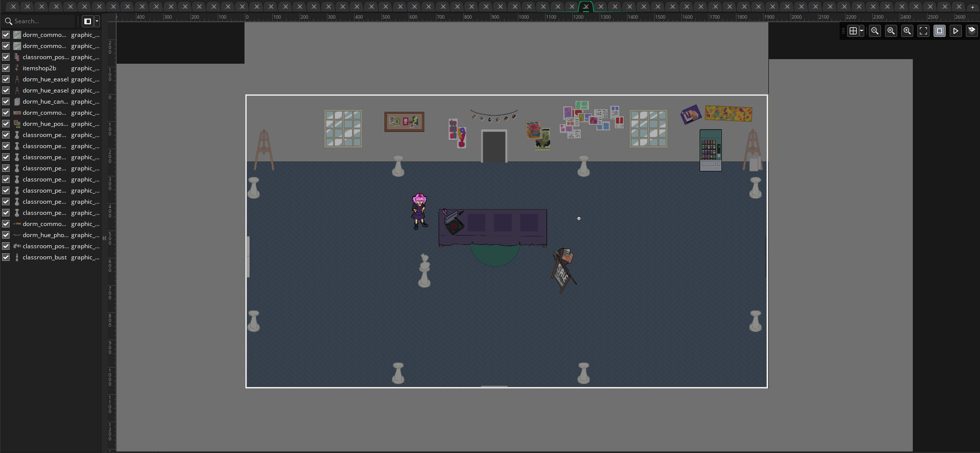
Task: Click the zoom in magnifier
Action: click(907, 31)
